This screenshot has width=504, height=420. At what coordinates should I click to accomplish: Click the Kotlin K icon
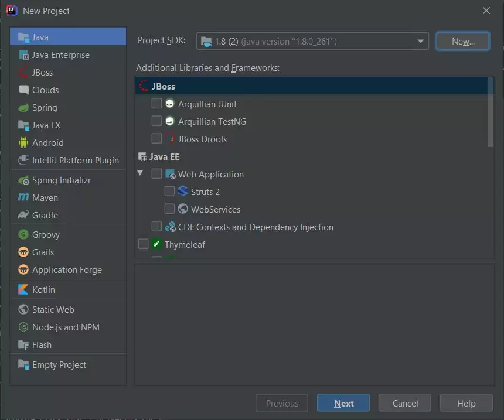(x=23, y=289)
